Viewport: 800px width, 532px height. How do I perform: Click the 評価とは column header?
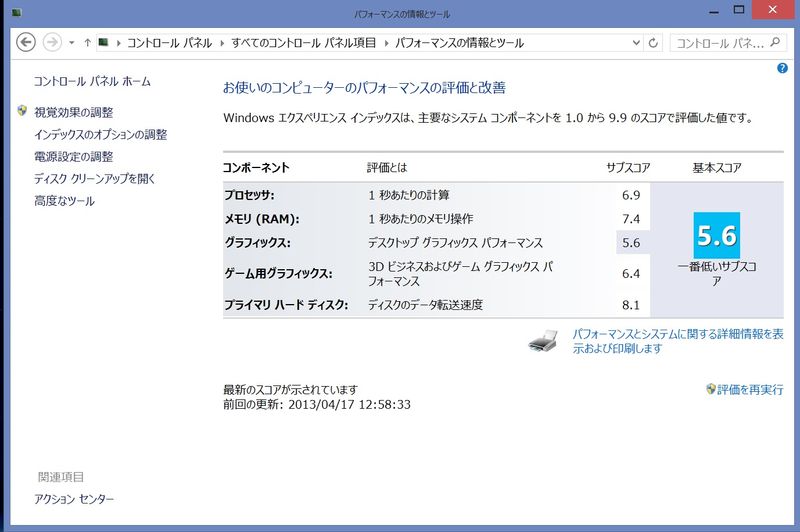tap(387, 167)
